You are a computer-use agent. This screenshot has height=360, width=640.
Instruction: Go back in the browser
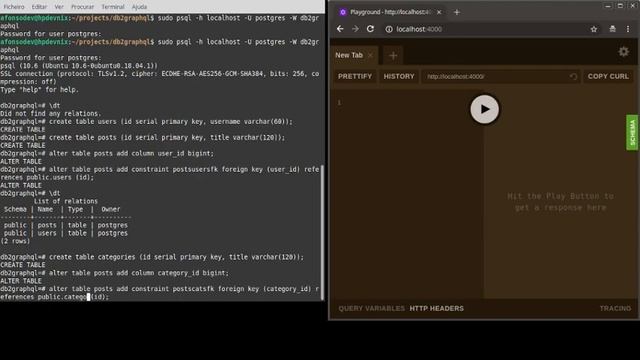point(340,29)
